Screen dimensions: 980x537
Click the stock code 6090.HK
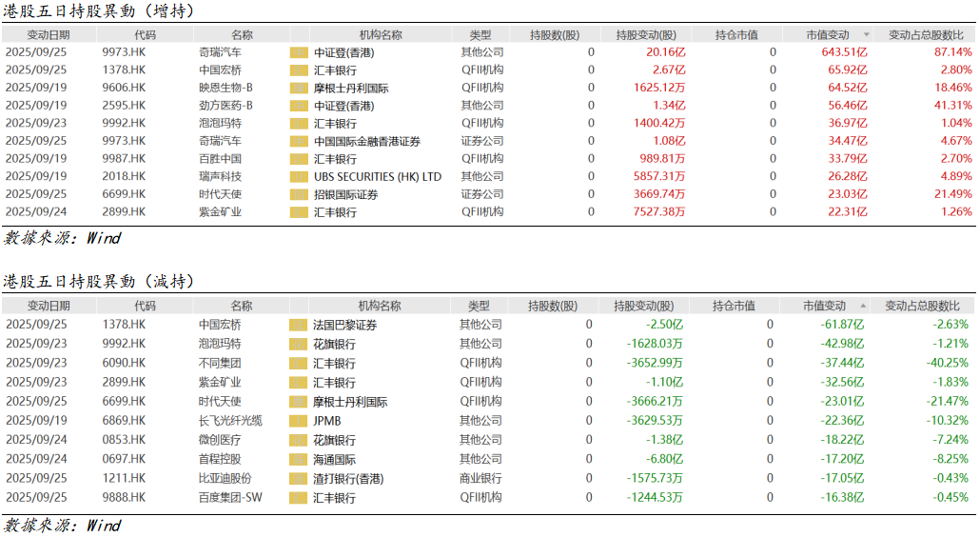coord(124,364)
